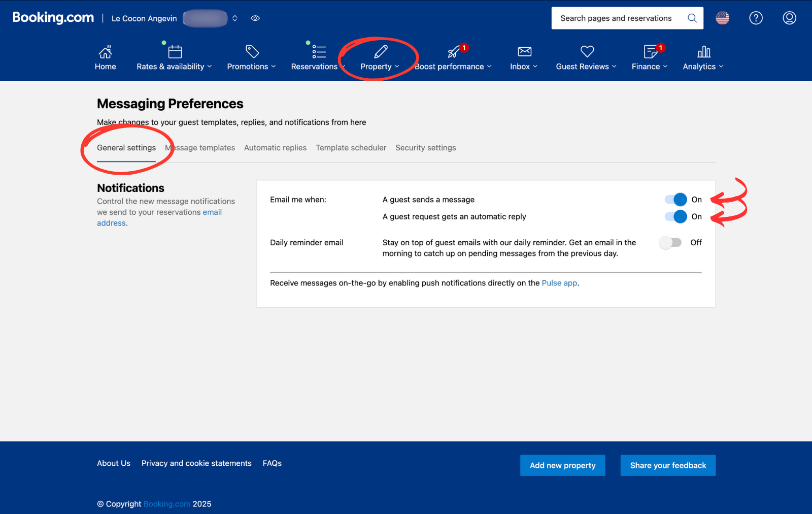This screenshot has width=812, height=514.
Task: Click the Home icon
Action: pos(105,51)
